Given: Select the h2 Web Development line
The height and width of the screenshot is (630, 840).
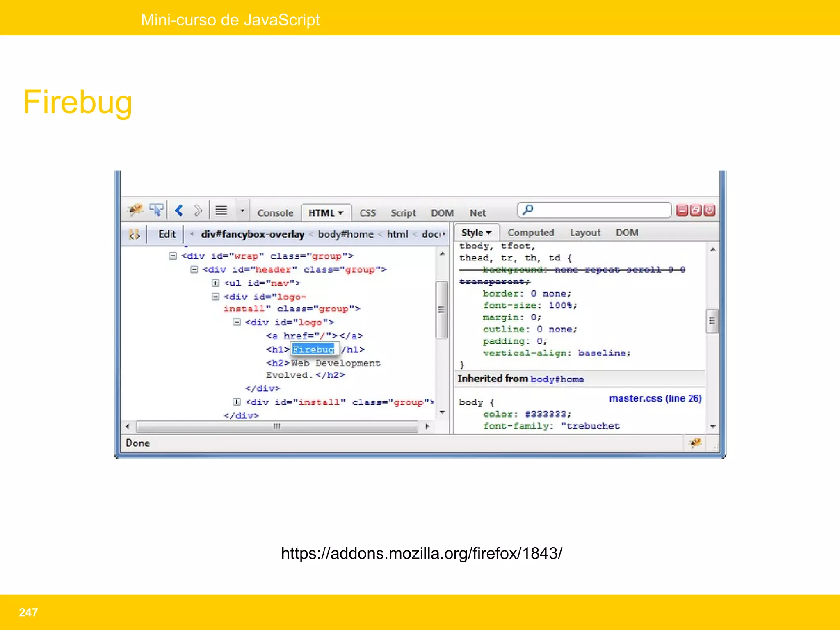Looking at the screenshot, I should pyautogui.click(x=324, y=369).
